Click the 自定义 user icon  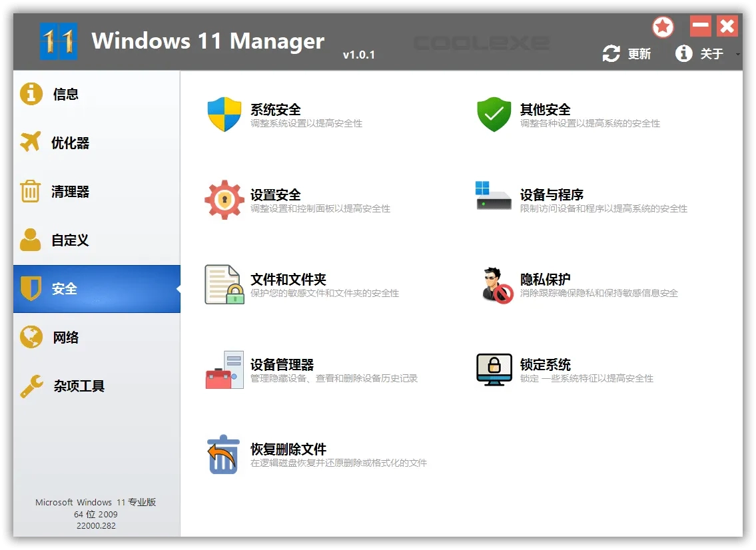click(31, 240)
